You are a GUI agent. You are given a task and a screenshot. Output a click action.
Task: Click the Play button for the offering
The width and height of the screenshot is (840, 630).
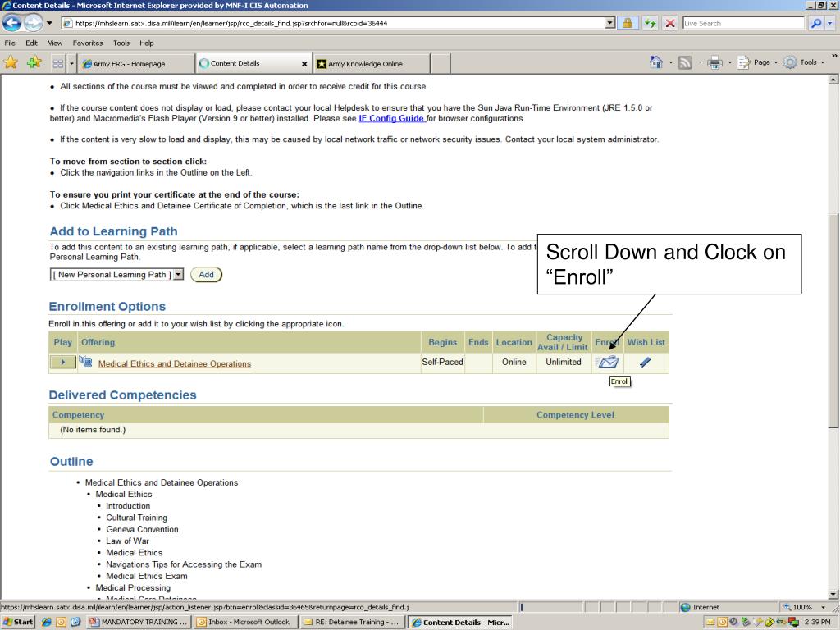tap(62, 362)
